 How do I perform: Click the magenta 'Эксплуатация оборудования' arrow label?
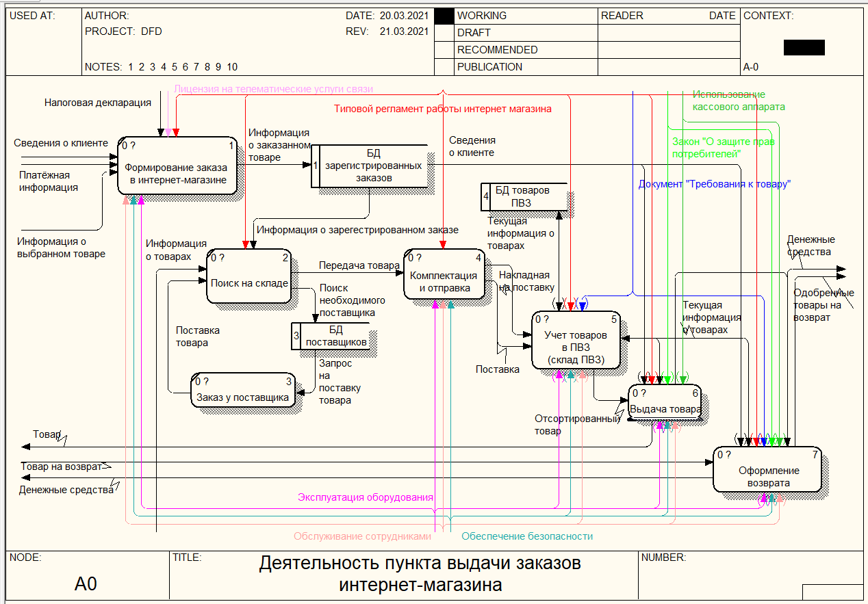click(x=365, y=497)
